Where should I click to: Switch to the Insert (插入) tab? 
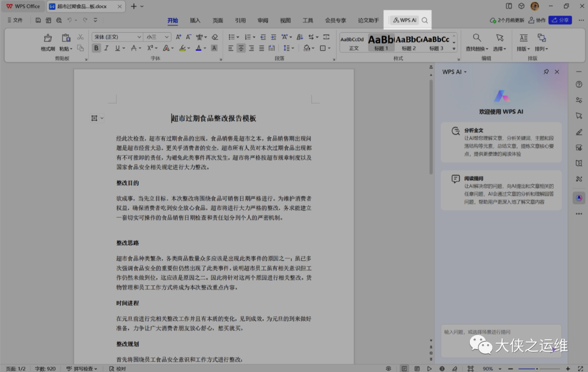[x=195, y=20]
